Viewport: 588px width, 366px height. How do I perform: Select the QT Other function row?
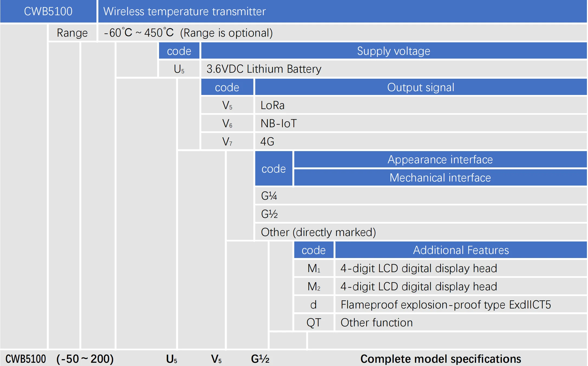point(376,323)
